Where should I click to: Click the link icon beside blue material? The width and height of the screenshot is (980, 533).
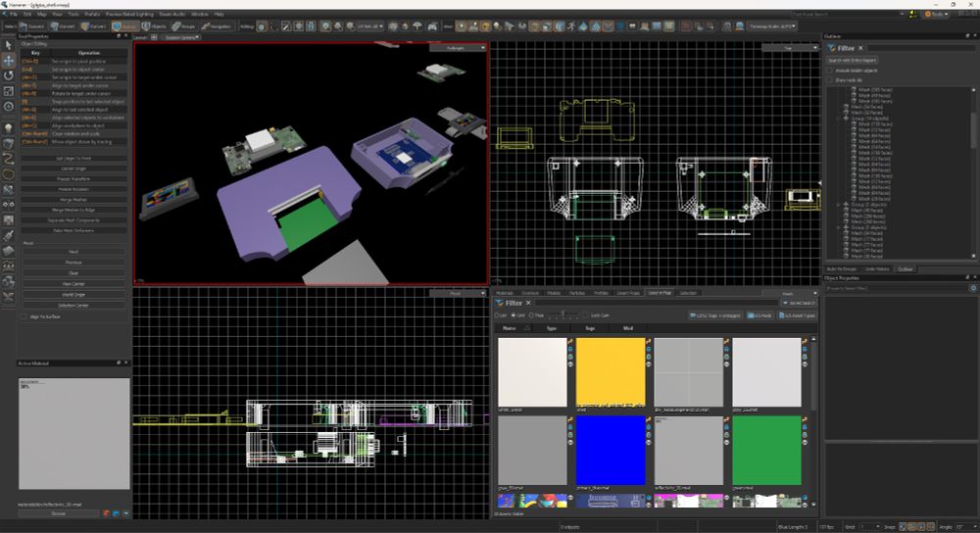pyautogui.click(x=648, y=419)
